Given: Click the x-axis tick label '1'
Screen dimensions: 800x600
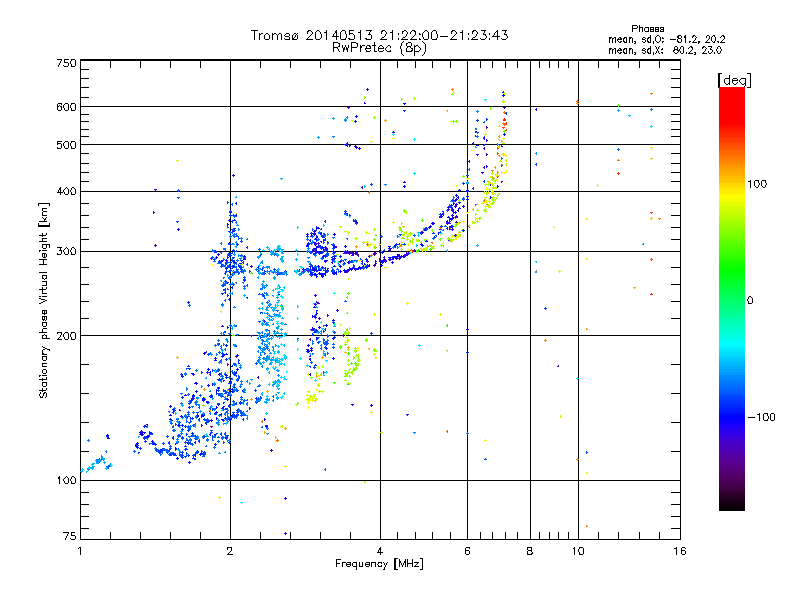Looking at the screenshot, I should coord(80,551).
